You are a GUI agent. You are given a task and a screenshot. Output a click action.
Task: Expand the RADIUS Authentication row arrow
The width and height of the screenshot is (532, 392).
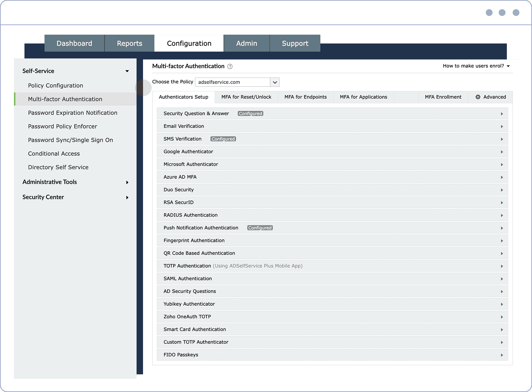point(502,215)
